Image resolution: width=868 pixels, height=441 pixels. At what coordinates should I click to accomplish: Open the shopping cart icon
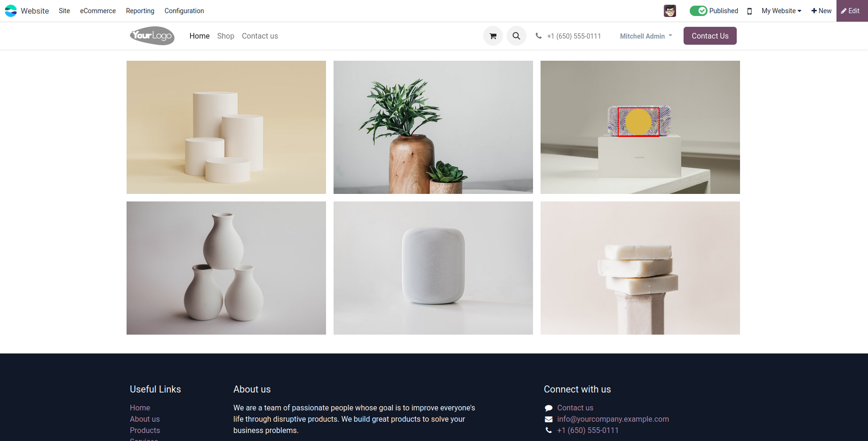point(493,36)
